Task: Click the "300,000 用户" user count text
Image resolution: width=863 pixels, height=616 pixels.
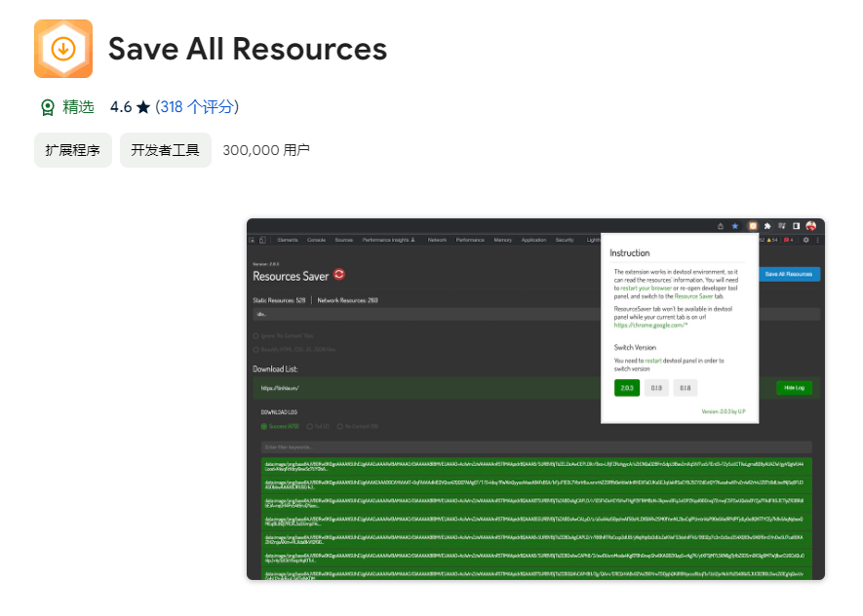Action: 266,150
